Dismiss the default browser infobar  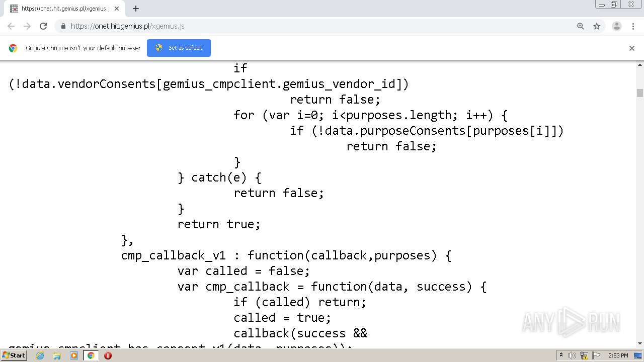632,48
